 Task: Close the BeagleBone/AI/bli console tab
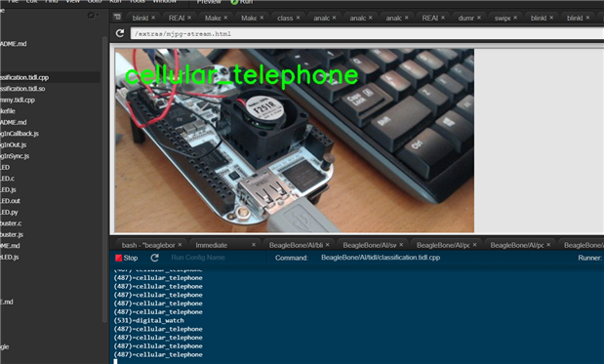328,245
